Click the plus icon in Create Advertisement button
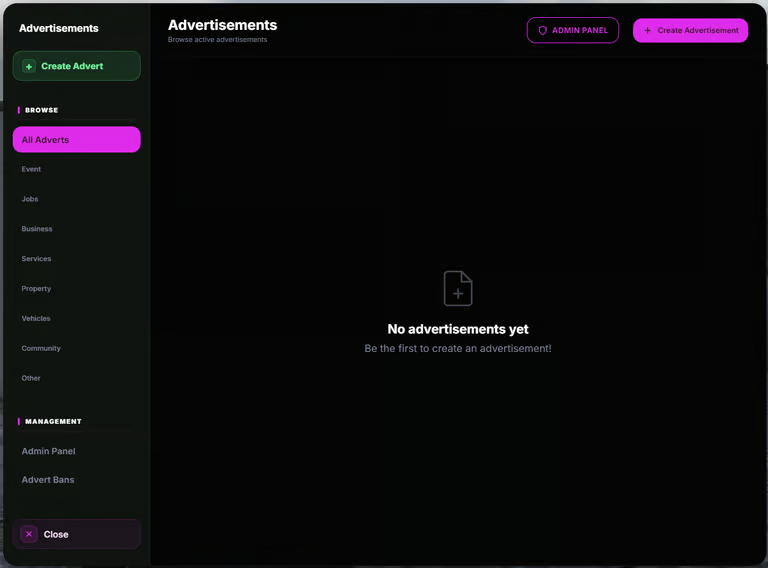Image resolution: width=768 pixels, height=568 pixels. 647,30
